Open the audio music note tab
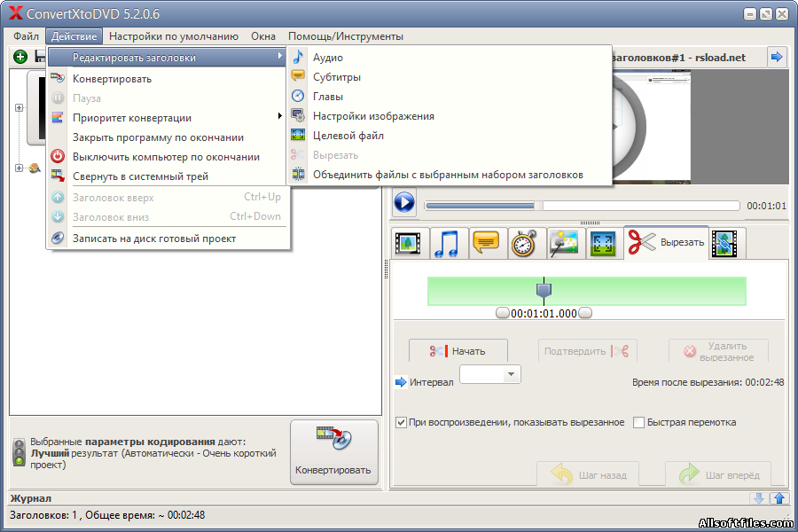This screenshot has width=798, height=532. click(x=448, y=243)
